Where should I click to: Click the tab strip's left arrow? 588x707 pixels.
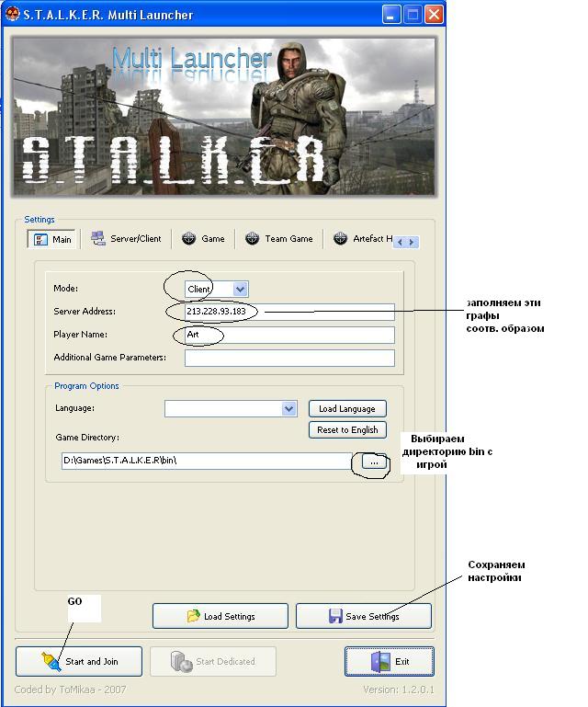pos(400,243)
